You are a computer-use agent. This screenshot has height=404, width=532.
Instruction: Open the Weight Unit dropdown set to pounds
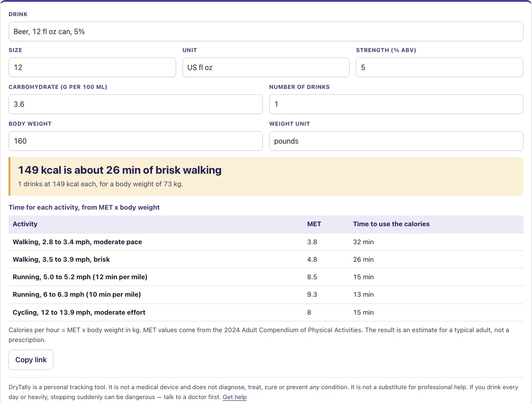click(396, 141)
